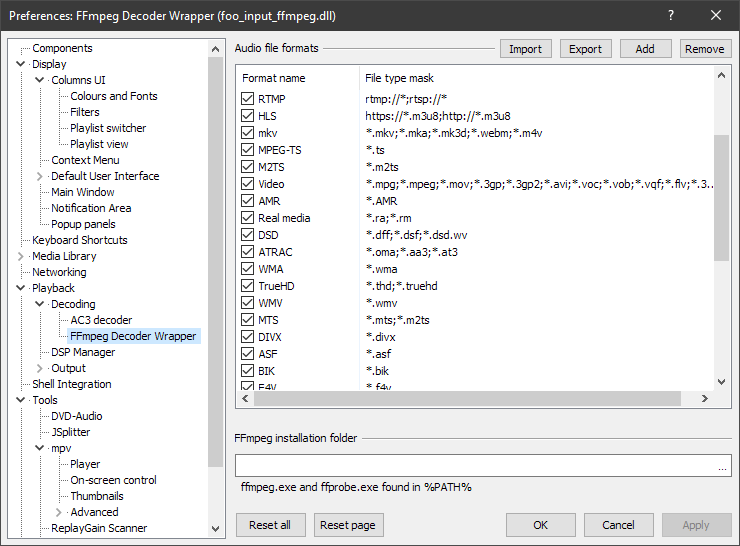The image size is (740, 546).
Task: Click the Import button
Action: (x=525, y=49)
